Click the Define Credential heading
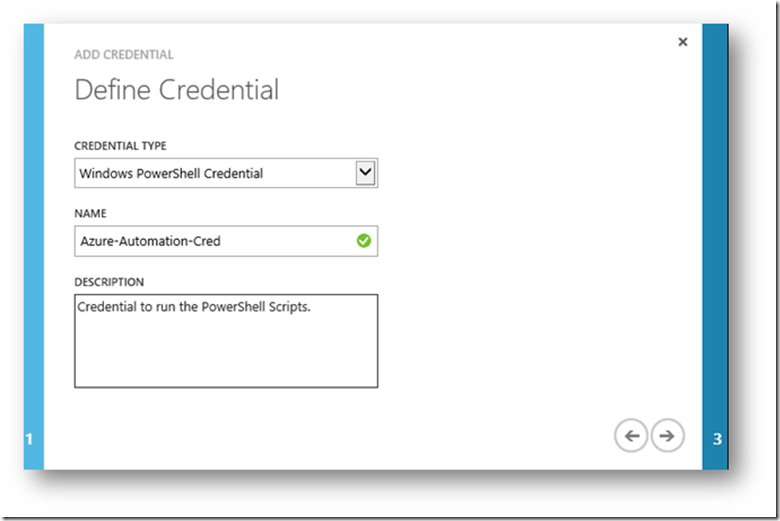Viewport: 780px width, 521px height. (177, 91)
